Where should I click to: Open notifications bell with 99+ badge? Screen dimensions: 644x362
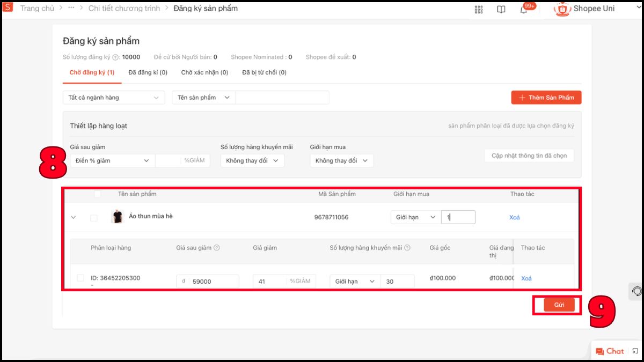[524, 9]
